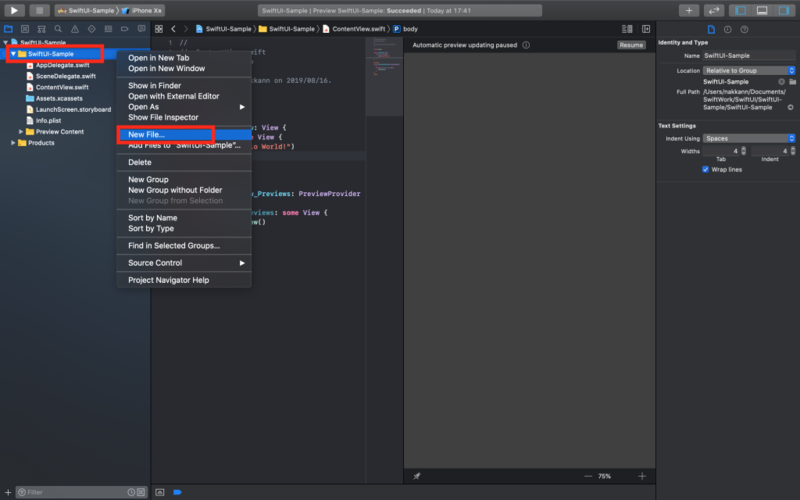Go back in editor history
The image size is (800, 500).
(173, 29)
